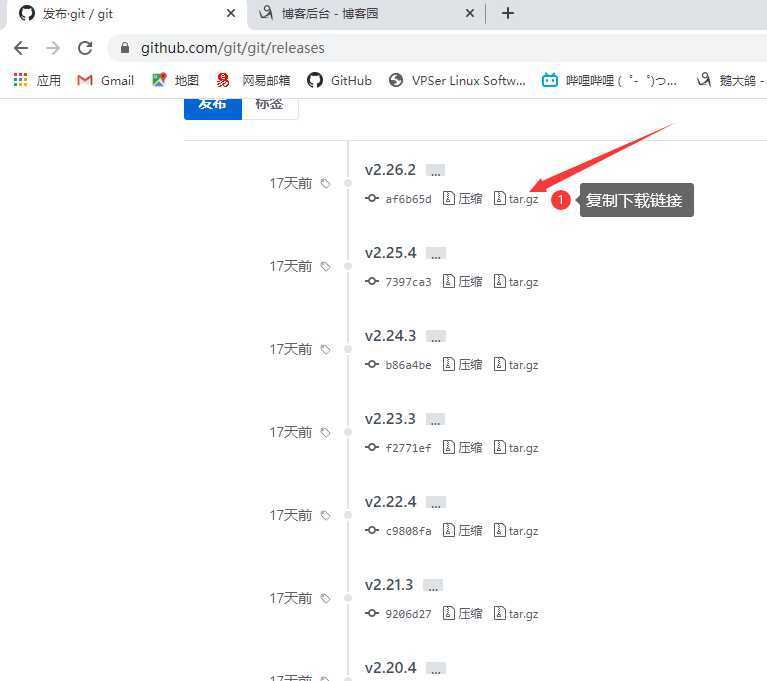
Task: Download the v2.21.3 压缩 zip archive
Action: tap(462, 613)
